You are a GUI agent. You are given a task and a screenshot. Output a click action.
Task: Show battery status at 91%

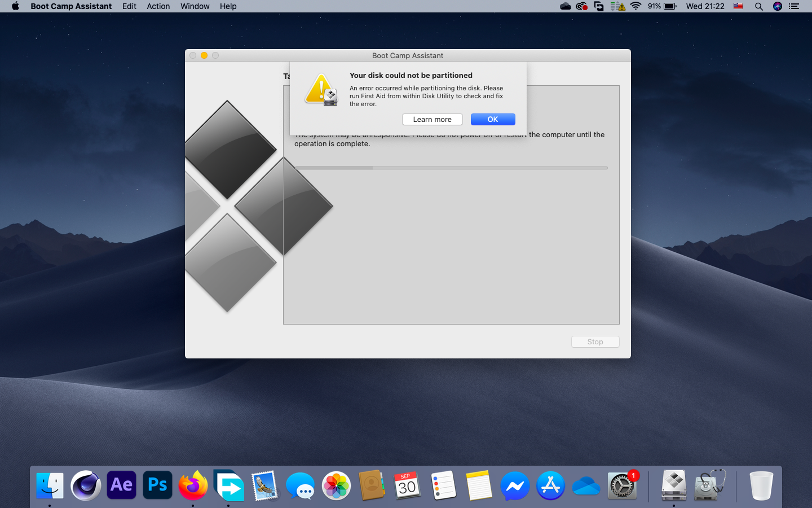point(662,6)
